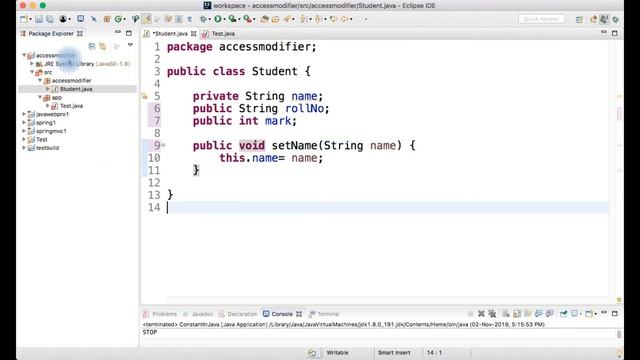Click the External Tools run icon
640x360 pixels.
point(247,19)
